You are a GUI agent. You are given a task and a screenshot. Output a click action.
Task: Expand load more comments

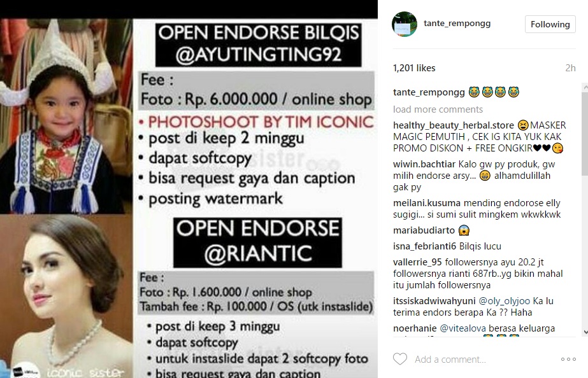point(438,109)
